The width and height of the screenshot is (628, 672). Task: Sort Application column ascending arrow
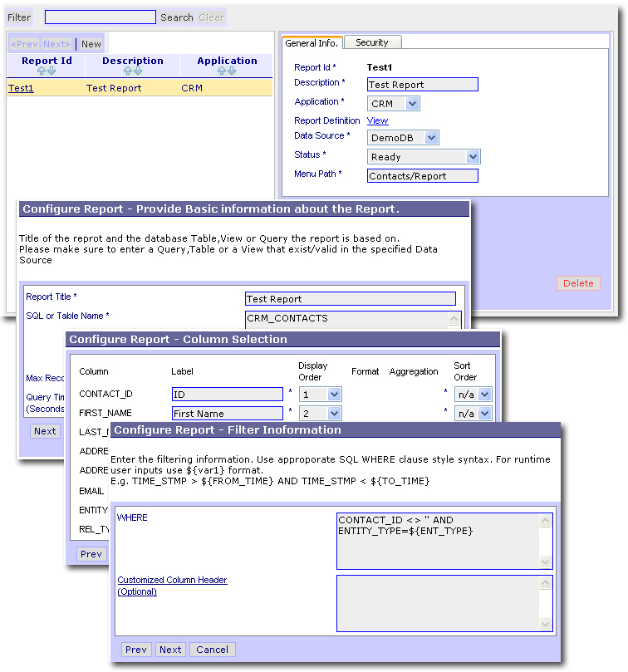pyautogui.click(x=222, y=71)
